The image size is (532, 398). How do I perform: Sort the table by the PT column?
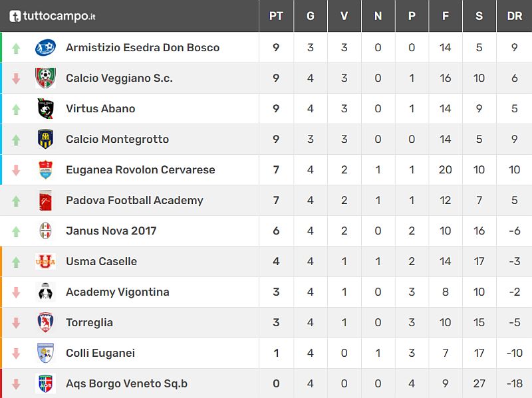click(x=276, y=16)
